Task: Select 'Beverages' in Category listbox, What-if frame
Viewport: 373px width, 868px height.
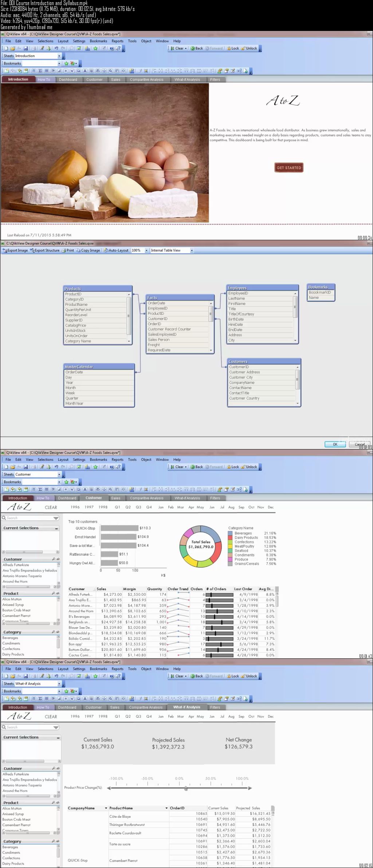Action: pyautogui.click(x=10, y=847)
